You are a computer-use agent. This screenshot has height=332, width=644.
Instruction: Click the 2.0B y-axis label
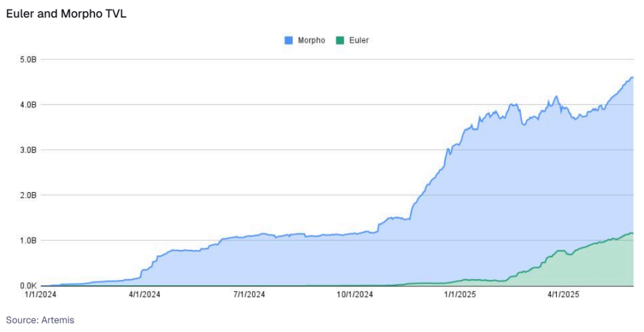29,195
